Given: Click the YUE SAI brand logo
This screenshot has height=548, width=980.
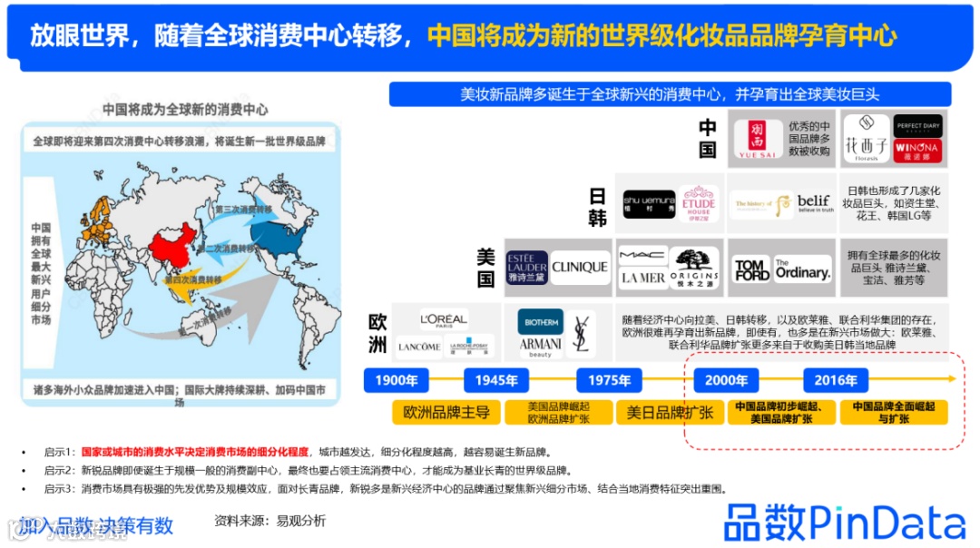Looking at the screenshot, I should coord(757,138).
